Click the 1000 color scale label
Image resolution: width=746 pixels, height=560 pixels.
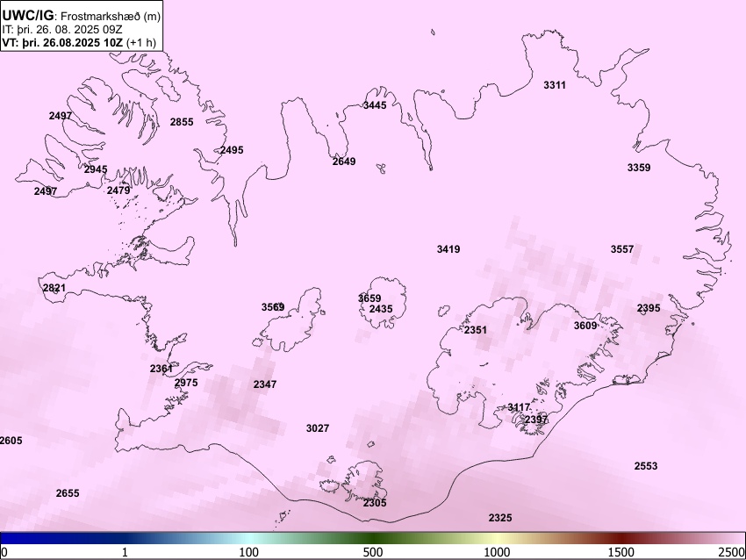point(497,552)
